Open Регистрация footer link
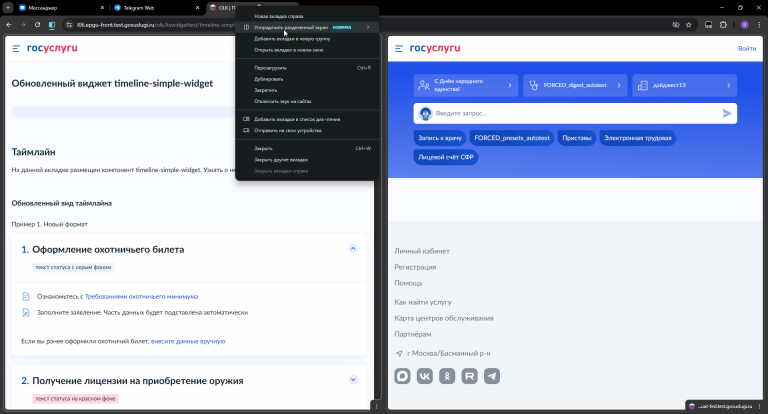Screen dimensions: 768x414 [x=415, y=267]
